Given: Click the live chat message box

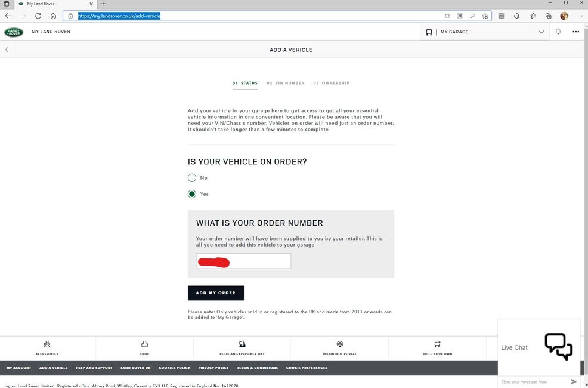Looking at the screenshot, I should 534,382.
